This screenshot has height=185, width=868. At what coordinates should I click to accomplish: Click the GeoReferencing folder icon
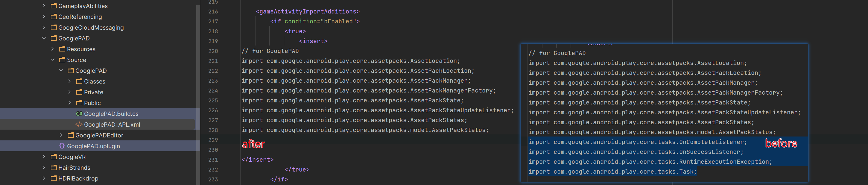pyautogui.click(x=54, y=16)
